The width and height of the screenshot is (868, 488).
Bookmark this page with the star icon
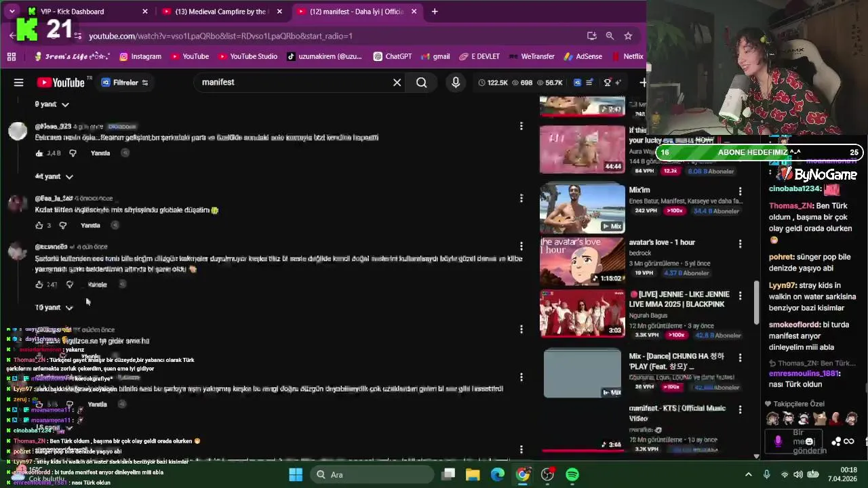tap(628, 36)
